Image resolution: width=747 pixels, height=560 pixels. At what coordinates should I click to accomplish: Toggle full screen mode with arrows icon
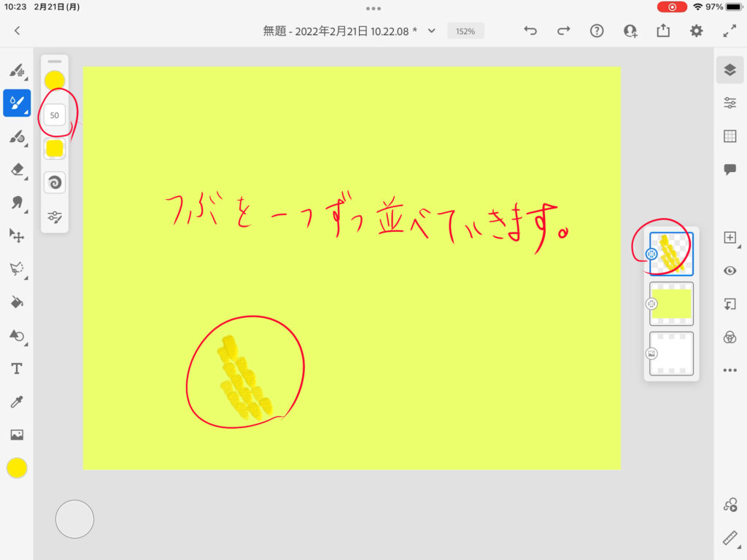(x=729, y=31)
